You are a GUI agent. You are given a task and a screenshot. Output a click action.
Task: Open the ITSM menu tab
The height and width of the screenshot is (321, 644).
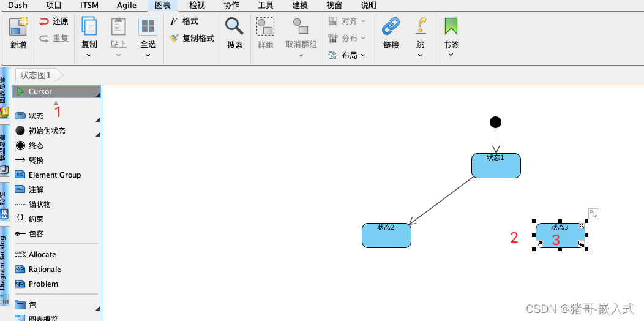(x=89, y=6)
